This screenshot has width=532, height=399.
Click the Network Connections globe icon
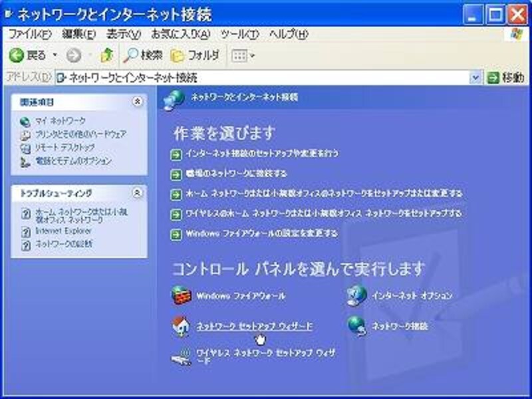click(x=357, y=326)
